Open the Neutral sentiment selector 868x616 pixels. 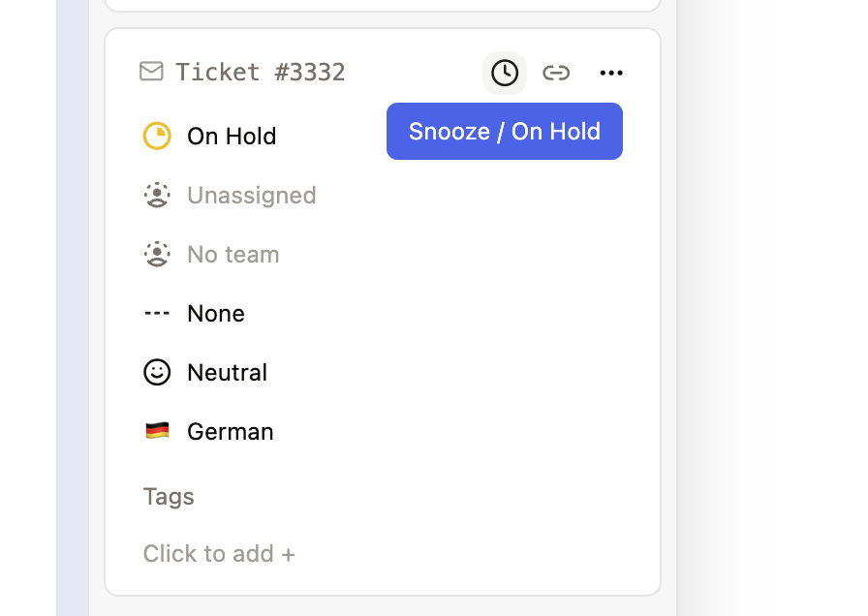pyautogui.click(x=228, y=373)
